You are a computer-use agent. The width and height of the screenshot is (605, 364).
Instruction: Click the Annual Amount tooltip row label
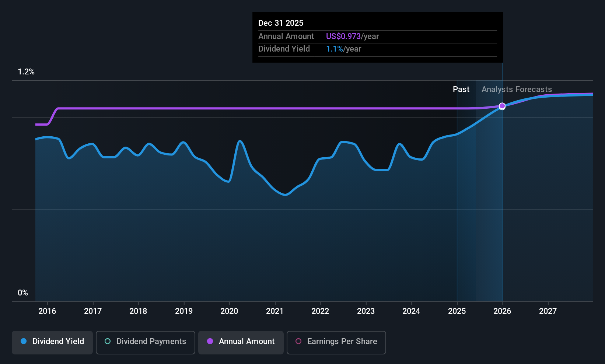click(286, 36)
